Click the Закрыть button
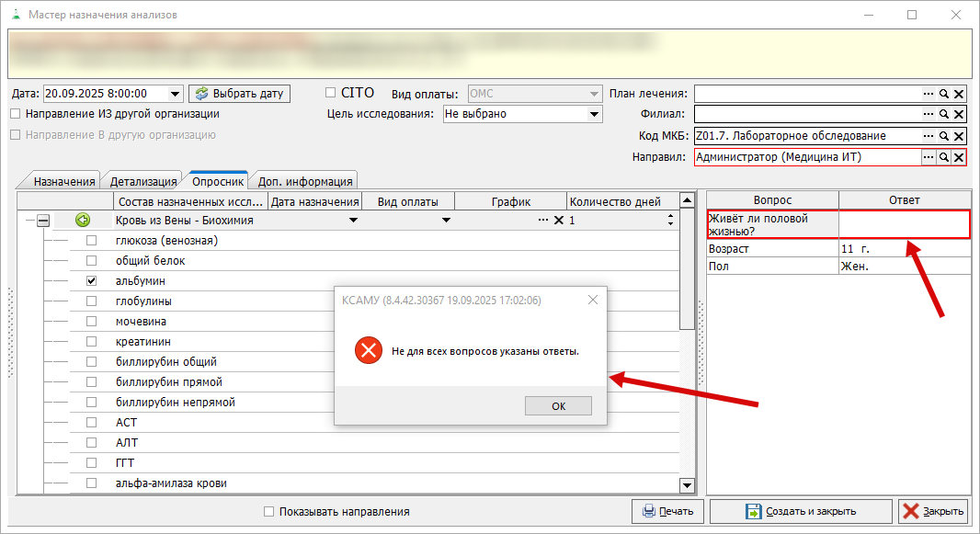 pos(933,511)
